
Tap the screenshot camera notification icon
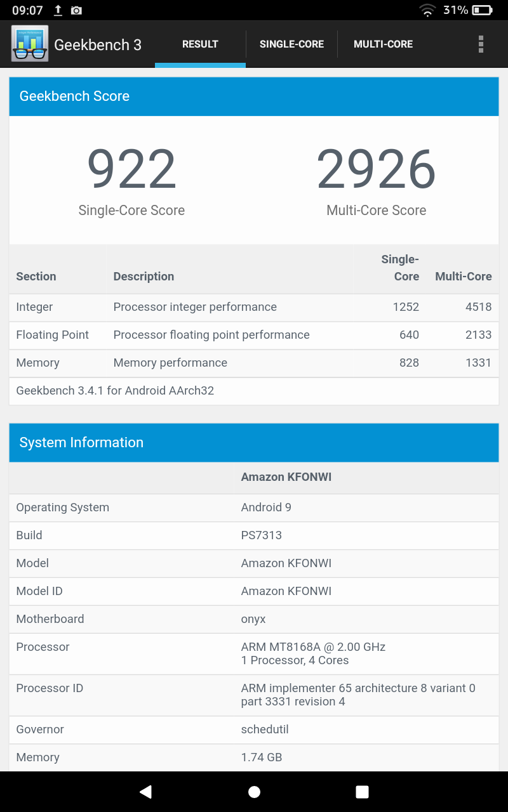click(76, 10)
